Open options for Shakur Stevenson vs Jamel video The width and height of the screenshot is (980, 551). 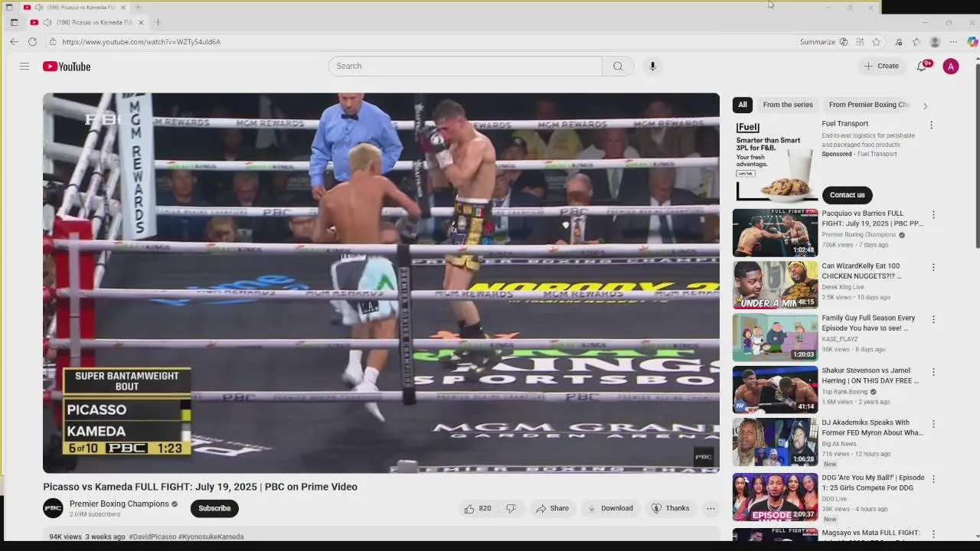[933, 372]
